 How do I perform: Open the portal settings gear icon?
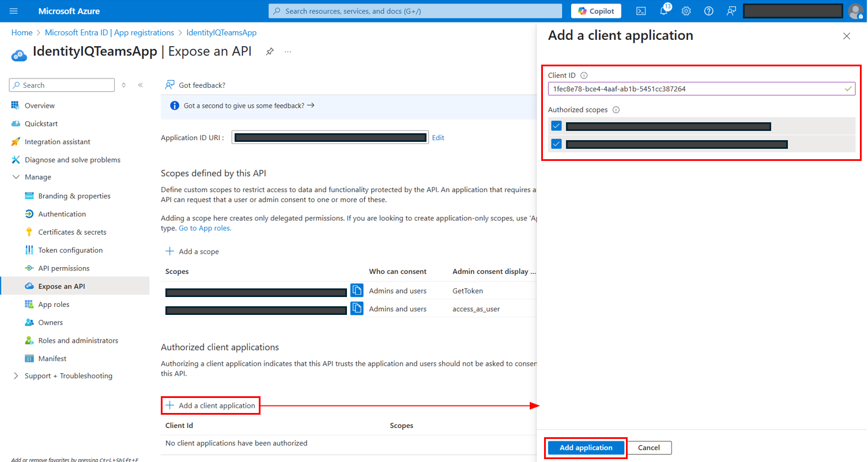(x=686, y=11)
